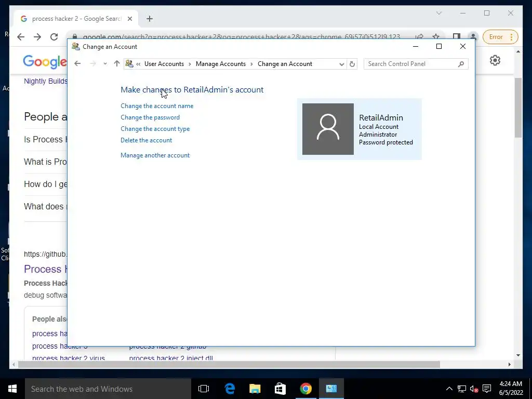Click Change the account type
The image size is (532, 399).
(155, 129)
